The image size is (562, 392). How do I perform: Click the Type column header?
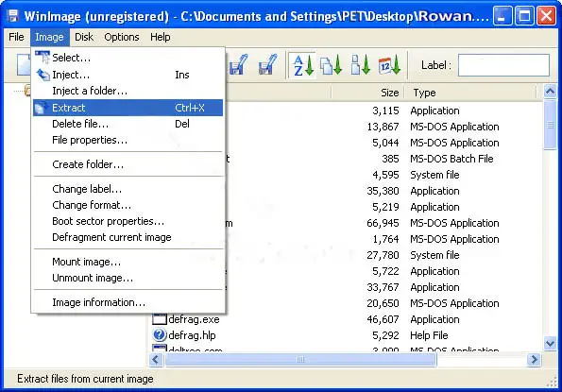coord(470,93)
